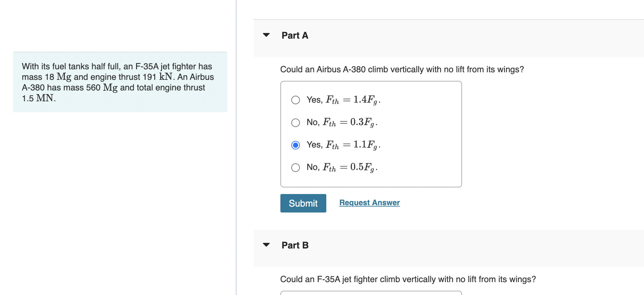Collapse the Part B section triangle
Screen dimensions: 644x295
coord(266,245)
